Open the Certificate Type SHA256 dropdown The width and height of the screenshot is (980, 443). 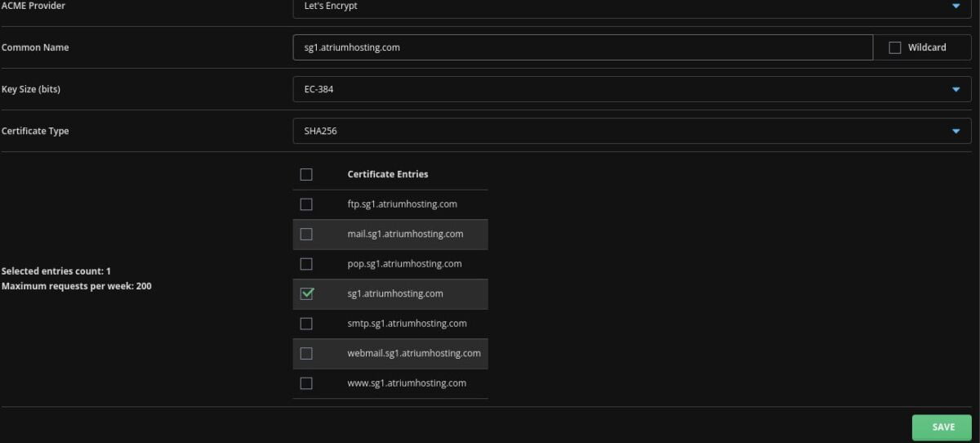point(632,131)
